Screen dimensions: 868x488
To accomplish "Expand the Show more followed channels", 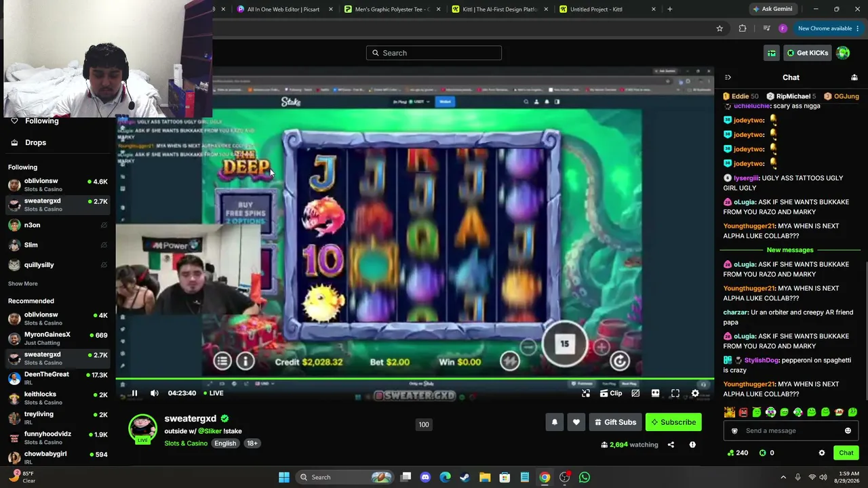I will pos(23,283).
